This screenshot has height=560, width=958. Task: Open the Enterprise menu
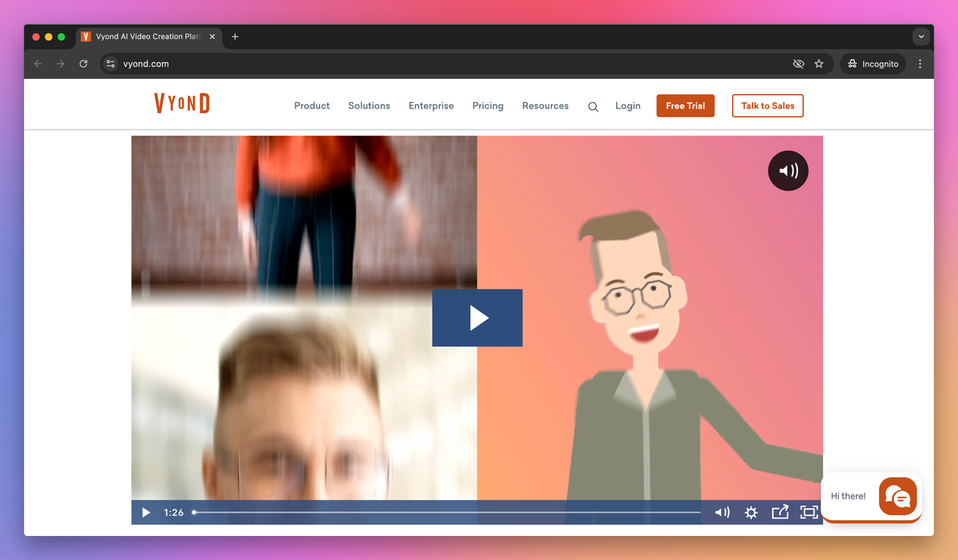pyautogui.click(x=431, y=105)
